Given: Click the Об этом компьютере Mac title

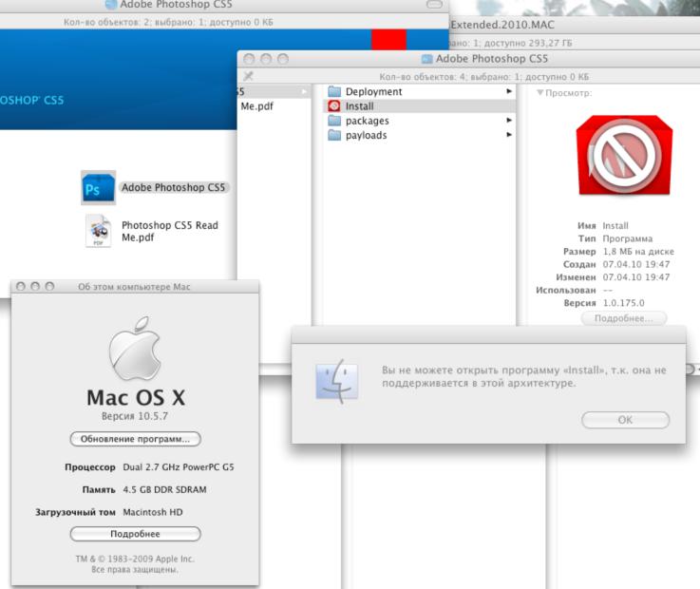Looking at the screenshot, I should pyautogui.click(x=134, y=287).
